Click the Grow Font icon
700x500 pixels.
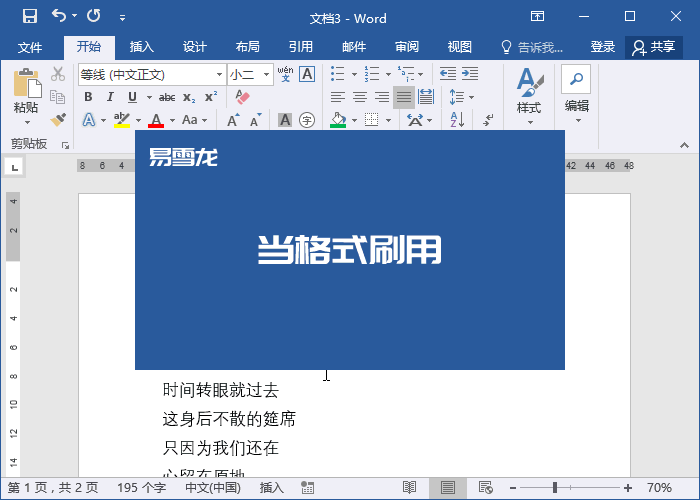(x=233, y=120)
